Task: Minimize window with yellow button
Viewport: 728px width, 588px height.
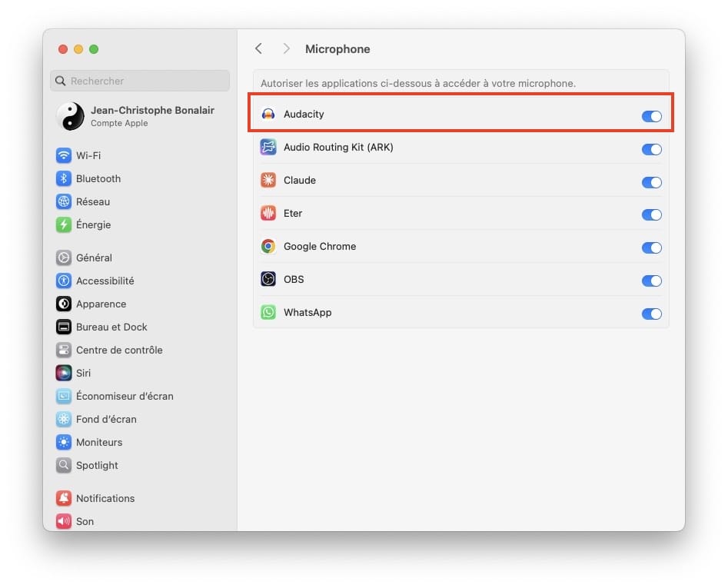Action: pyautogui.click(x=78, y=49)
